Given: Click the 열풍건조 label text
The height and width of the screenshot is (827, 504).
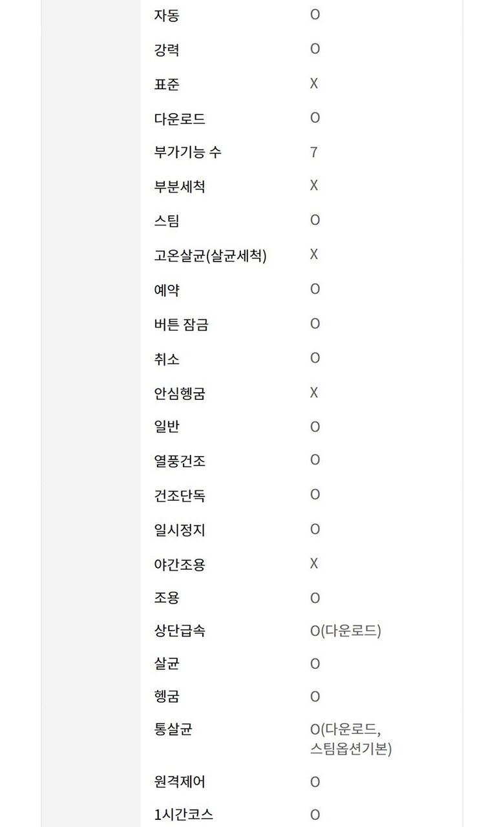Looking at the screenshot, I should click(x=180, y=462).
